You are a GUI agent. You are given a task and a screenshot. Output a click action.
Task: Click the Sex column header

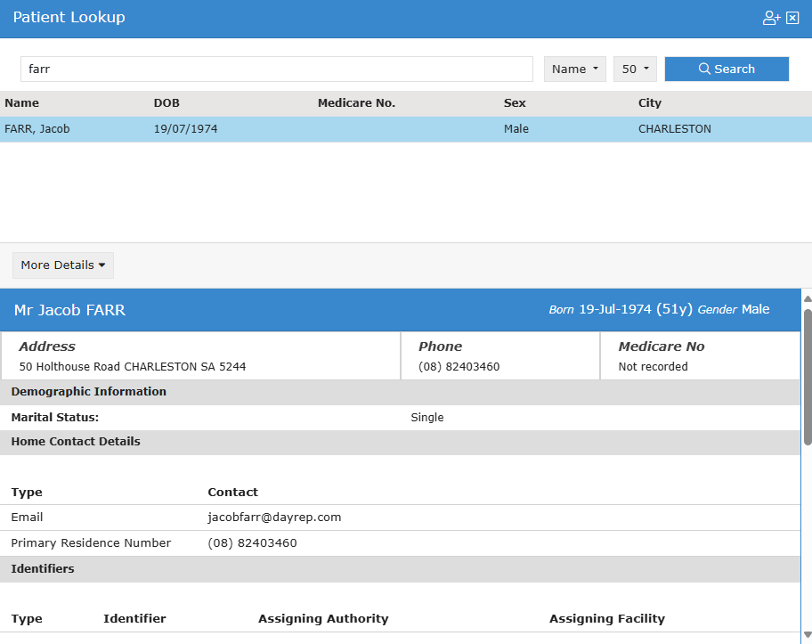point(515,103)
